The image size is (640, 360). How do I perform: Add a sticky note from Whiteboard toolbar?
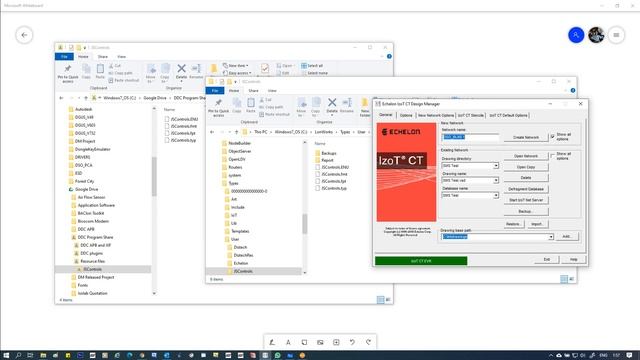(304, 342)
